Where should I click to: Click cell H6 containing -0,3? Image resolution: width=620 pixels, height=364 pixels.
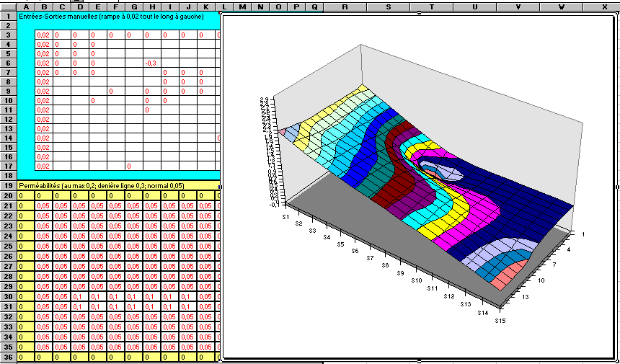pyautogui.click(x=151, y=63)
